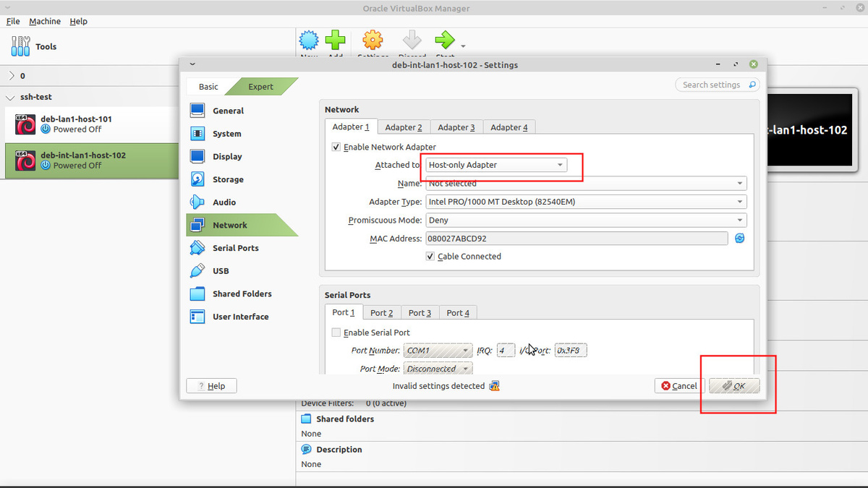Toggle Cable Connected checkbox
This screenshot has width=868, height=488.
pos(430,257)
